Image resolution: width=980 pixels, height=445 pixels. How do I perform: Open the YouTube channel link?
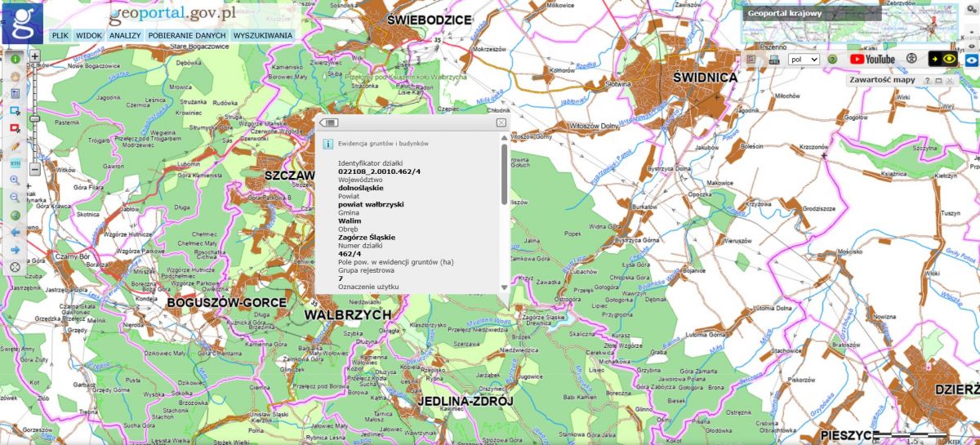coord(872,59)
